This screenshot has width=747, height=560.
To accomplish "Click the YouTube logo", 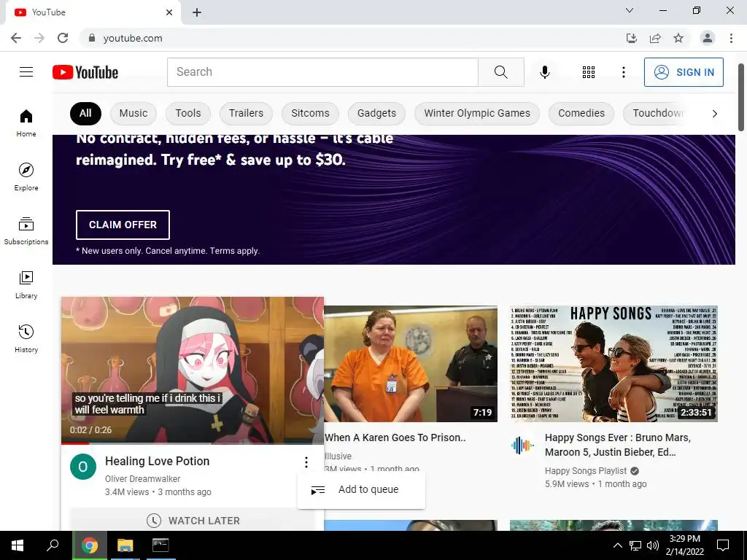I will point(85,72).
